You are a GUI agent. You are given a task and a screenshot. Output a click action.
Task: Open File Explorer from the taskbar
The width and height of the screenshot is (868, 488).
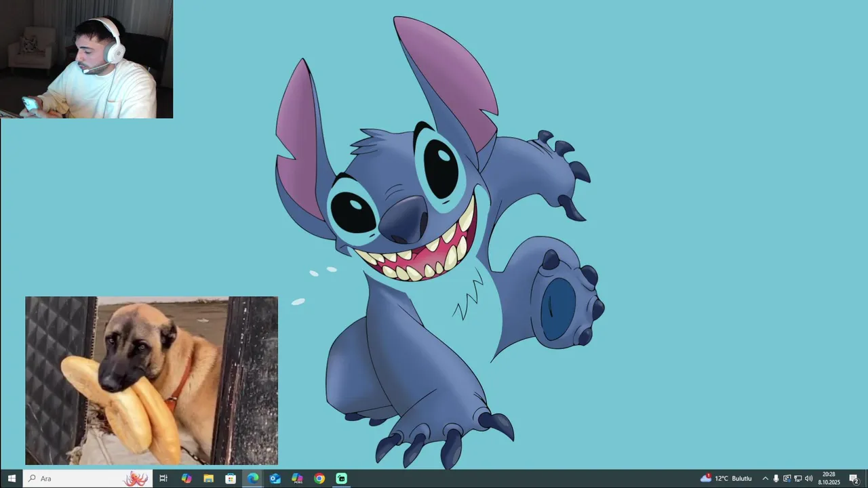pyautogui.click(x=209, y=479)
